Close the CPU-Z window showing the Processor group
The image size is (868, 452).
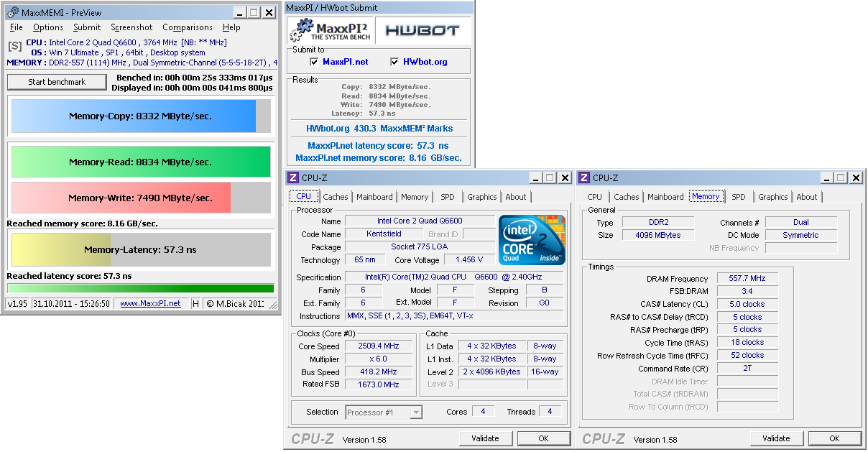tap(565, 177)
